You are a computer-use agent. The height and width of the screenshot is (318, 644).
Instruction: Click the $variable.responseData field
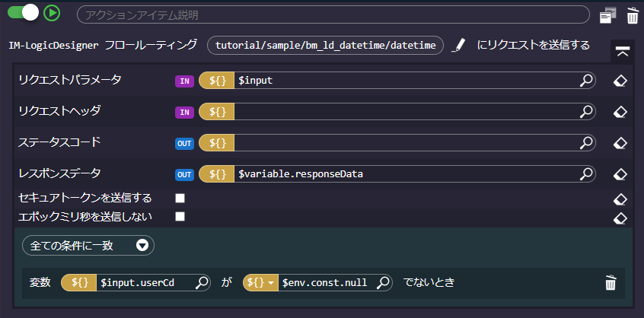406,174
